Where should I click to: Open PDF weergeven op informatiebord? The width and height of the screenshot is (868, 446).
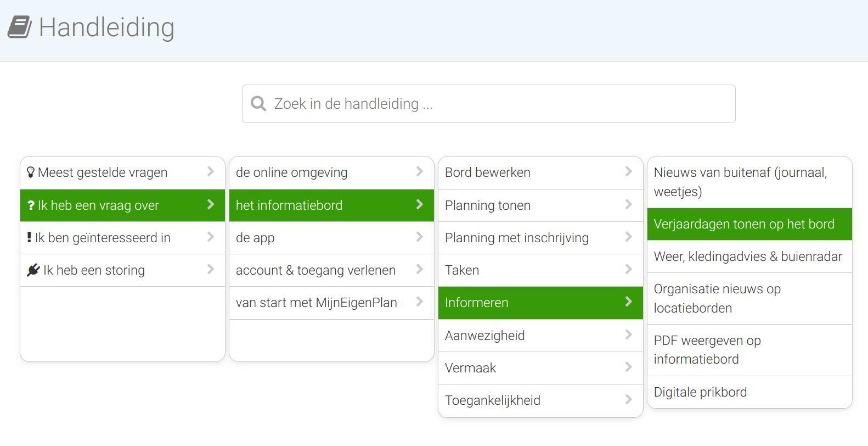click(749, 350)
